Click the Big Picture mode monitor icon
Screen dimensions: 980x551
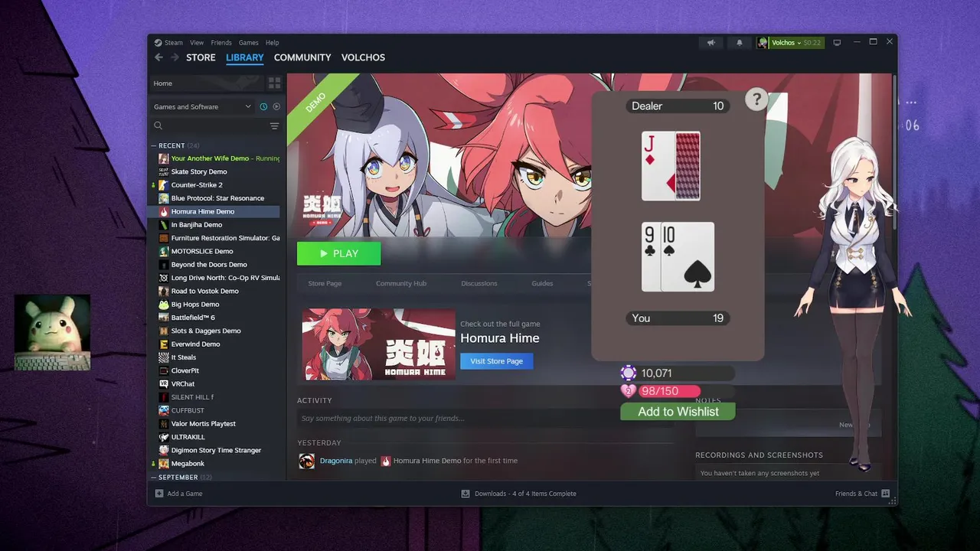[x=837, y=43]
